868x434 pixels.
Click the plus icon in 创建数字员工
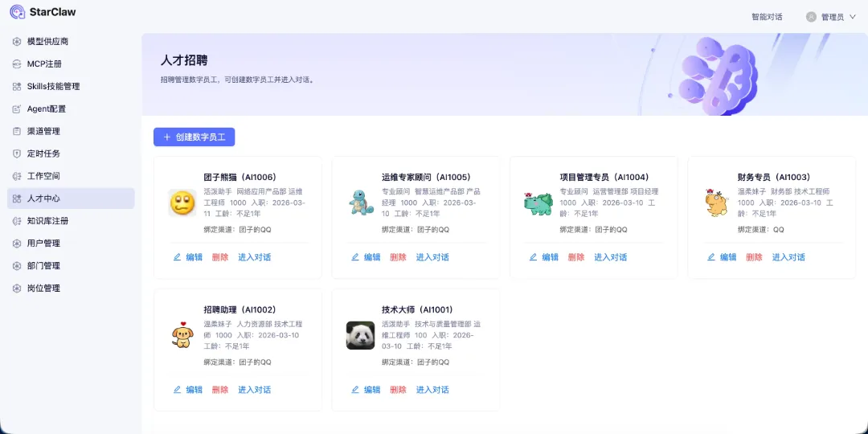[x=166, y=137]
